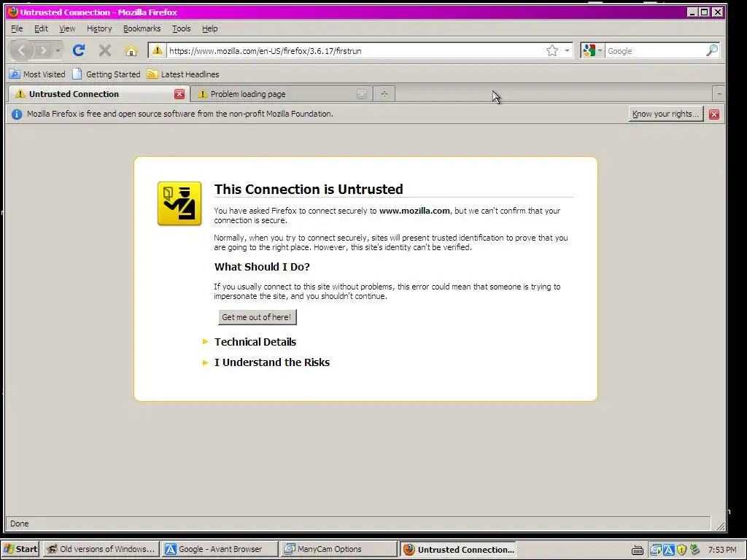The width and height of the screenshot is (747, 560).
Task: Click the security shield tray icon
Action: (682, 550)
